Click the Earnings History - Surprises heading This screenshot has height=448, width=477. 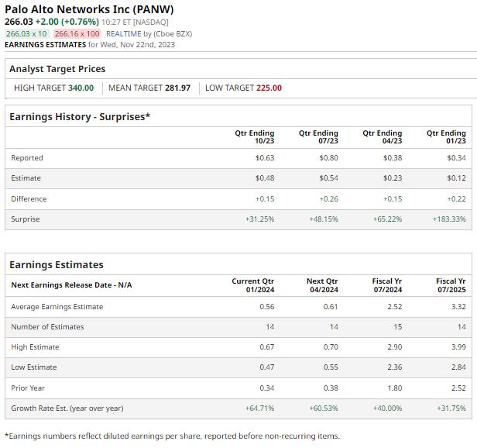tap(80, 116)
